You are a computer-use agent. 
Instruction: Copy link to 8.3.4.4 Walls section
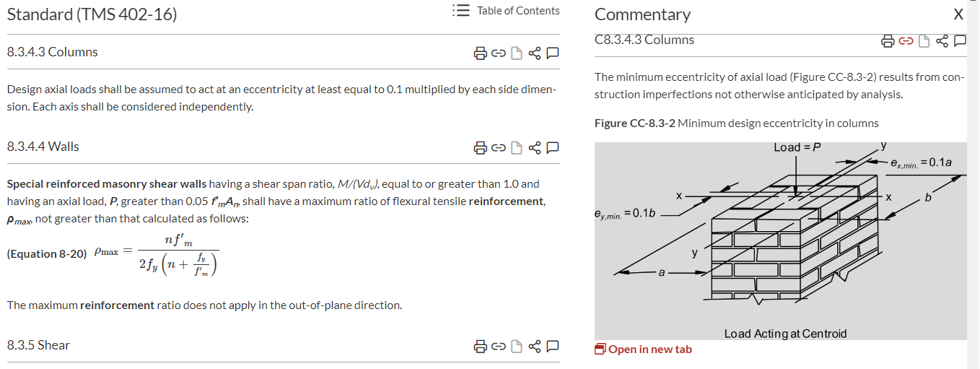[x=498, y=148]
